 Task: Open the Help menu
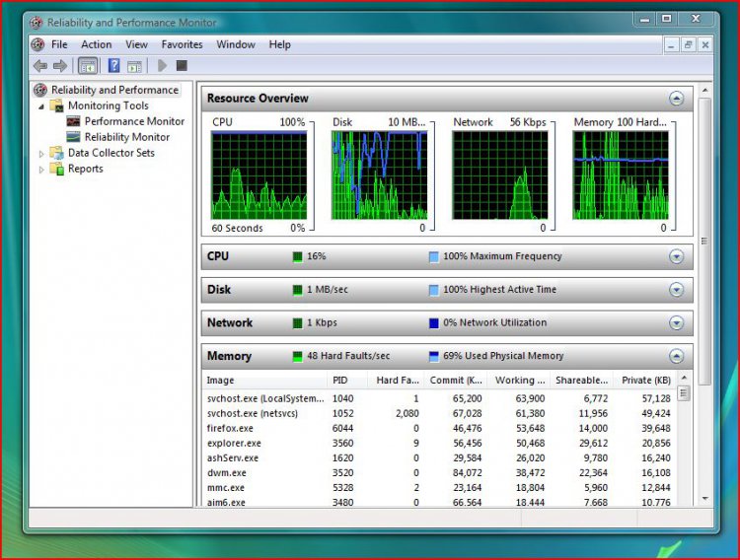click(279, 44)
